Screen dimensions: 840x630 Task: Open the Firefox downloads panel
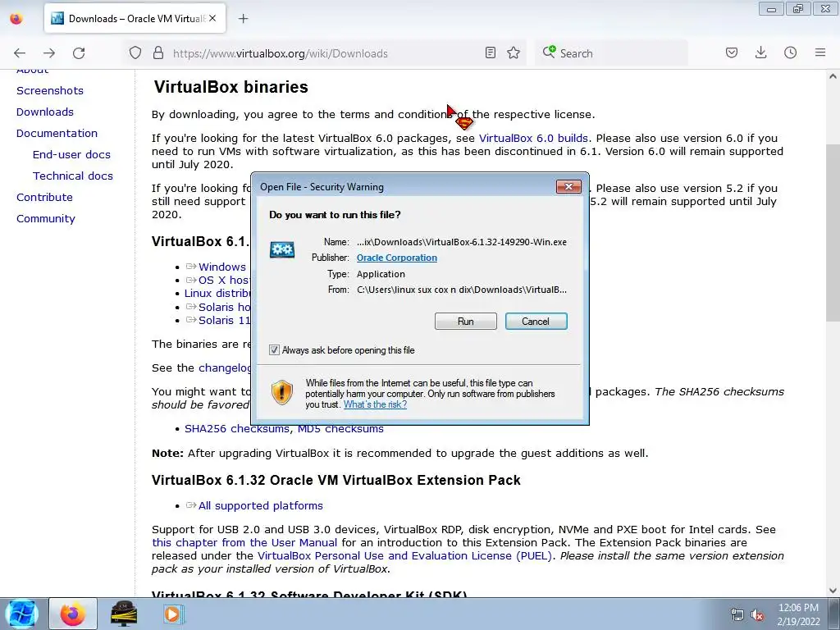click(x=760, y=52)
